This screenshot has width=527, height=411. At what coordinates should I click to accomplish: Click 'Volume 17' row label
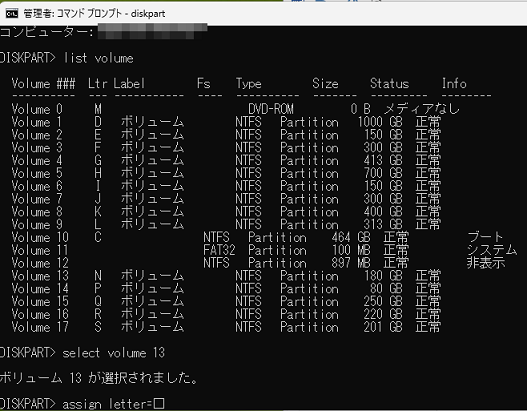(40, 327)
